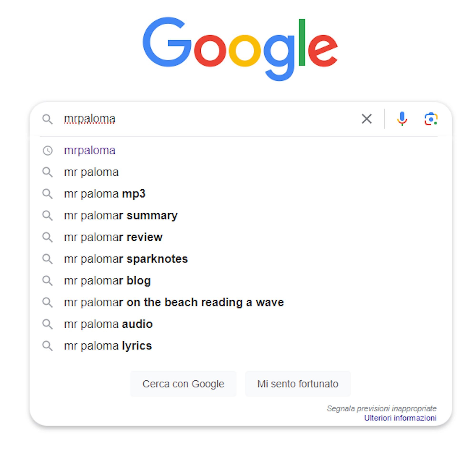Click magnifier icon next to mr palomar blog
The height and width of the screenshot is (454, 476).
point(47,281)
